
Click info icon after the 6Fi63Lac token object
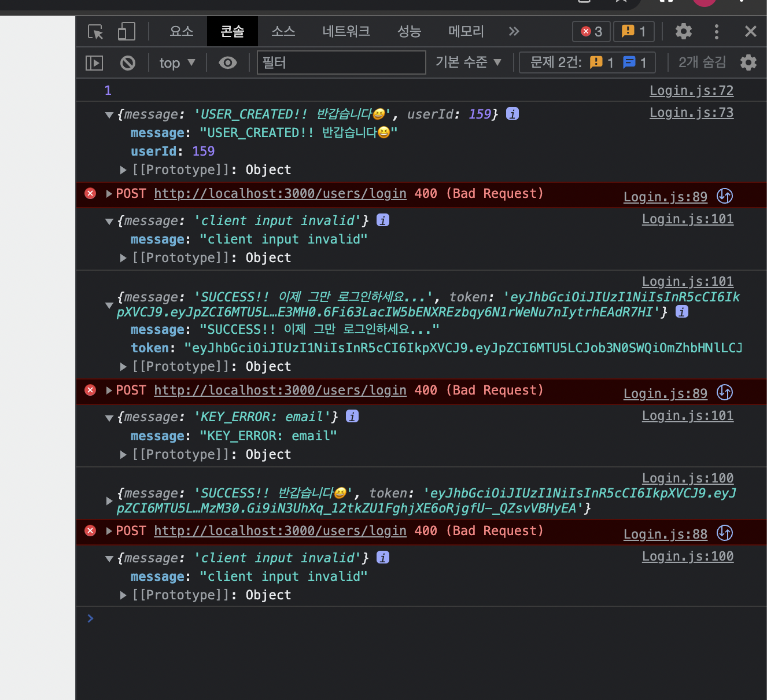[682, 312]
